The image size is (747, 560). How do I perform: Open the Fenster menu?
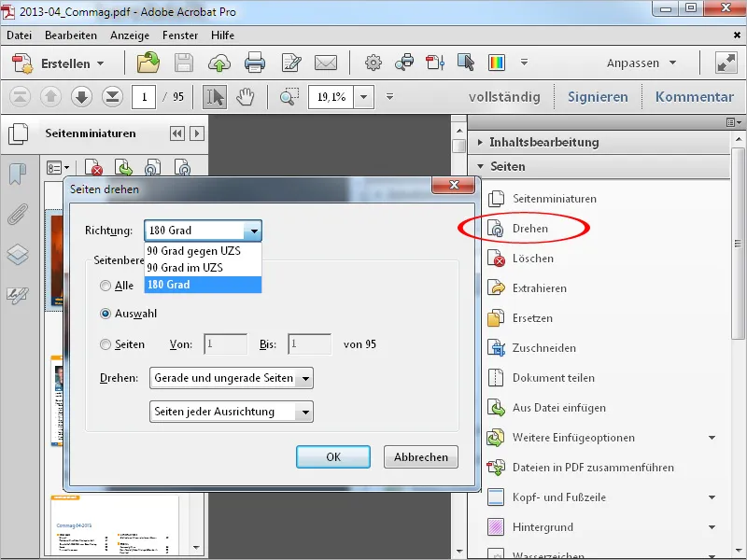180,35
